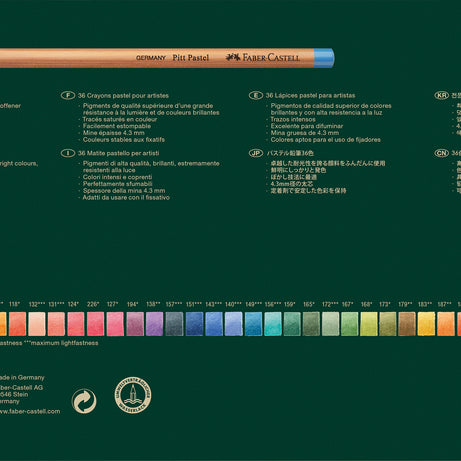Click the Green Dot recycling arrows logo
Image resolution: width=461 pixels, height=461 pixels.
84,401
